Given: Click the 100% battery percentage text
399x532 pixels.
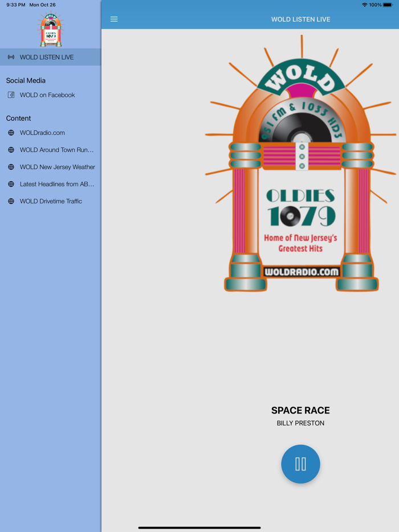Looking at the screenshot, I should [x=375, y=5].
